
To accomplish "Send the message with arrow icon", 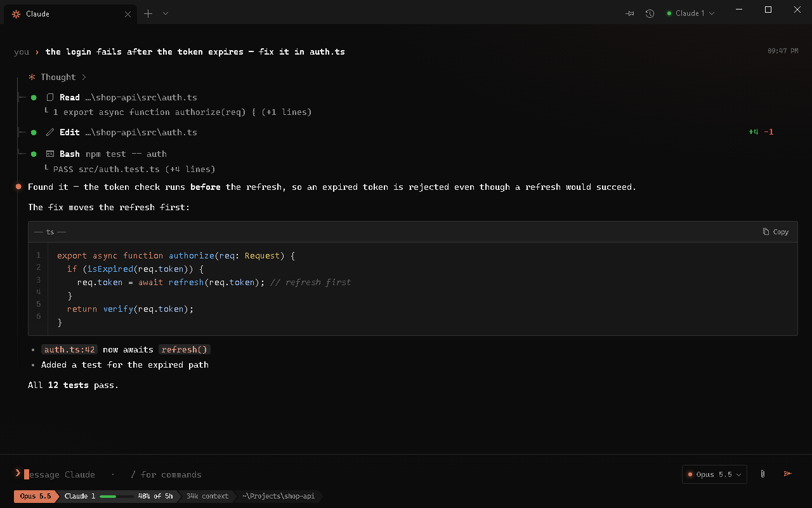I will (x=788, y=474).
